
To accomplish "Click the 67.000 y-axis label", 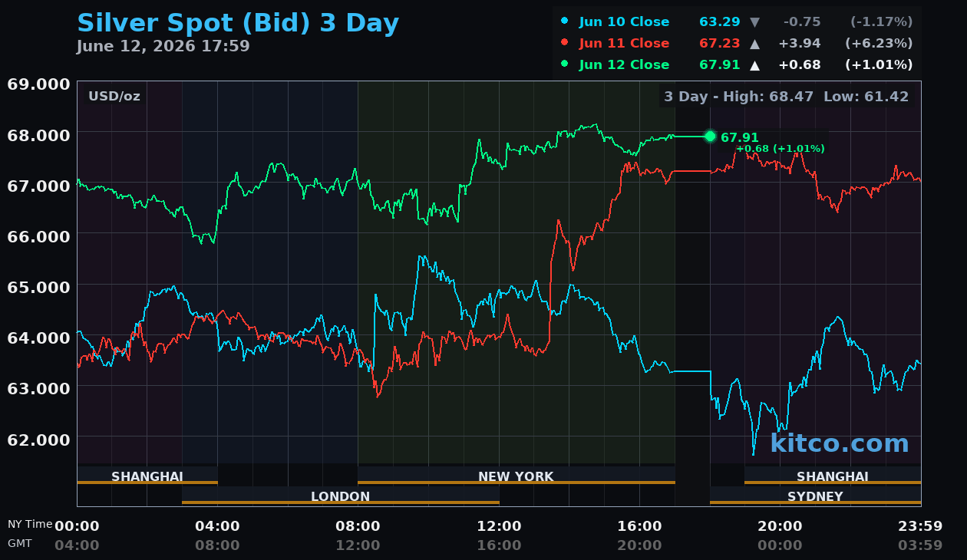I will 38,186.
